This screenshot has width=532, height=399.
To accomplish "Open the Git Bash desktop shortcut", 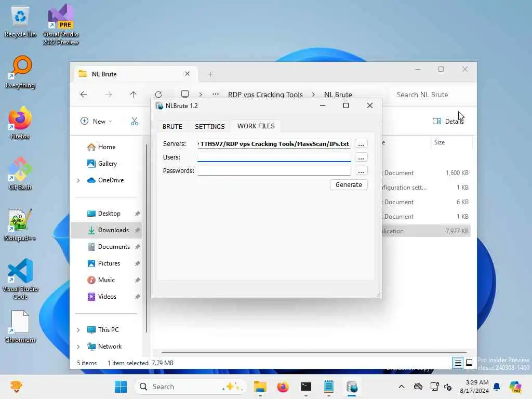I will point(20,174).
